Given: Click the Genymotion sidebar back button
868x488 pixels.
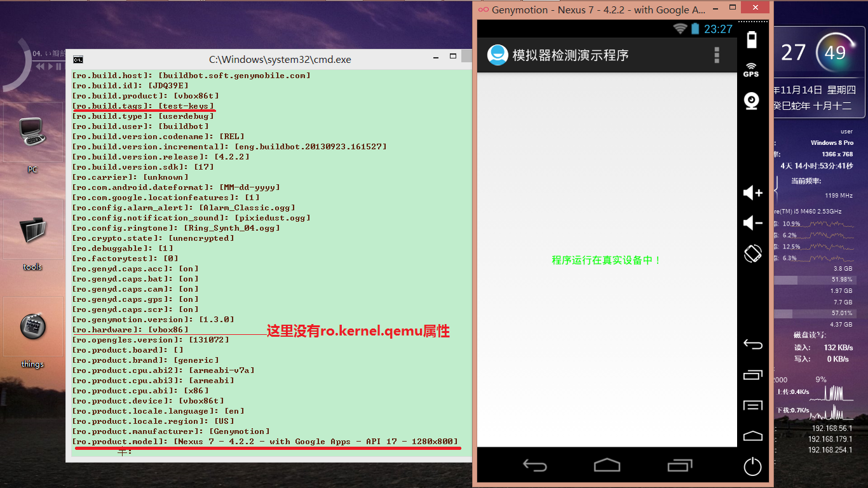Looking at the screenshot, I should coord(752,344).
